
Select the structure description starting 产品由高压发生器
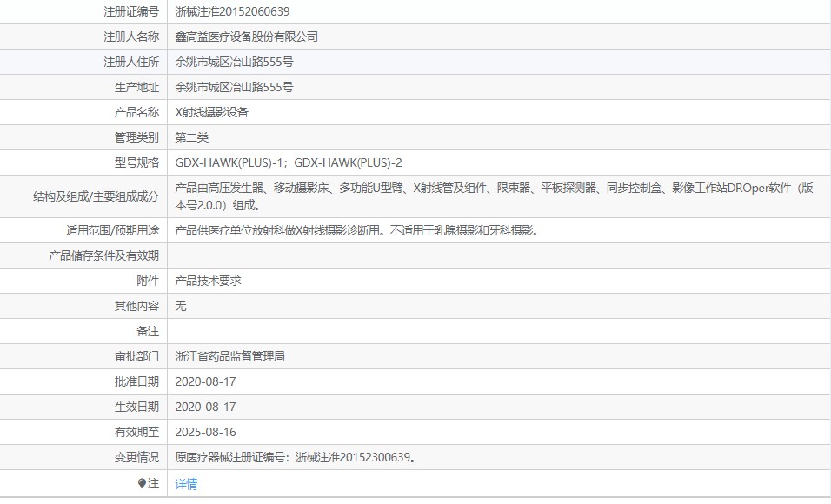coord(494,196)
